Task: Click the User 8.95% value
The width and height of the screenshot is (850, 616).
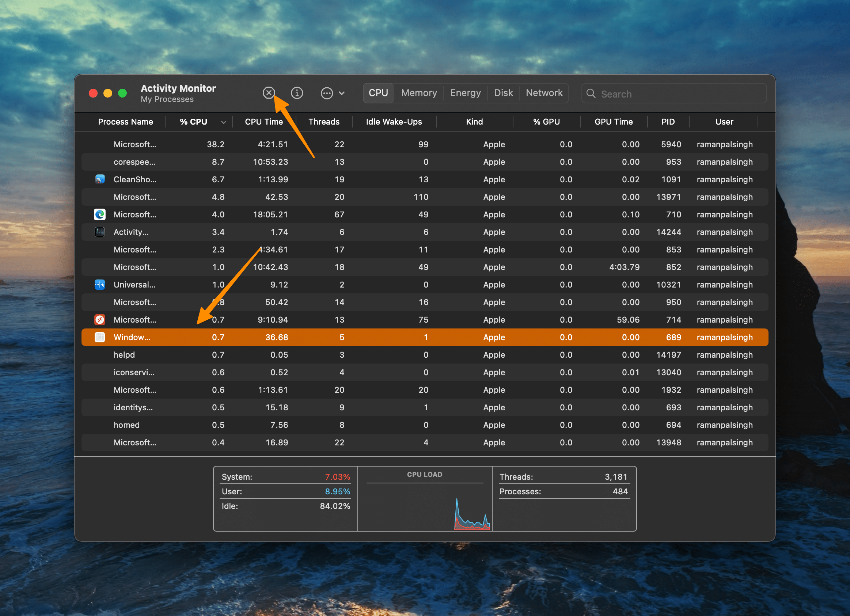Action: (337, 491)
